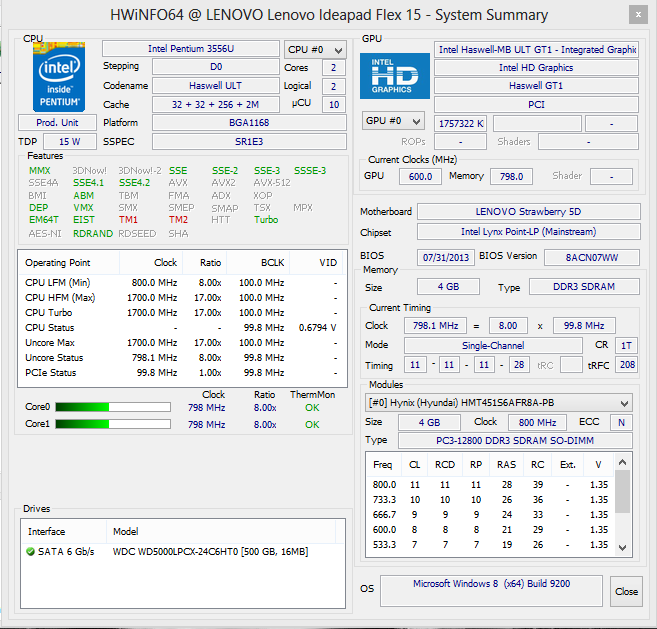This screenshot has width=657, height=629.
Task: Click the BCLK column header
Action: pyautogui.click(x=258, y=263)
